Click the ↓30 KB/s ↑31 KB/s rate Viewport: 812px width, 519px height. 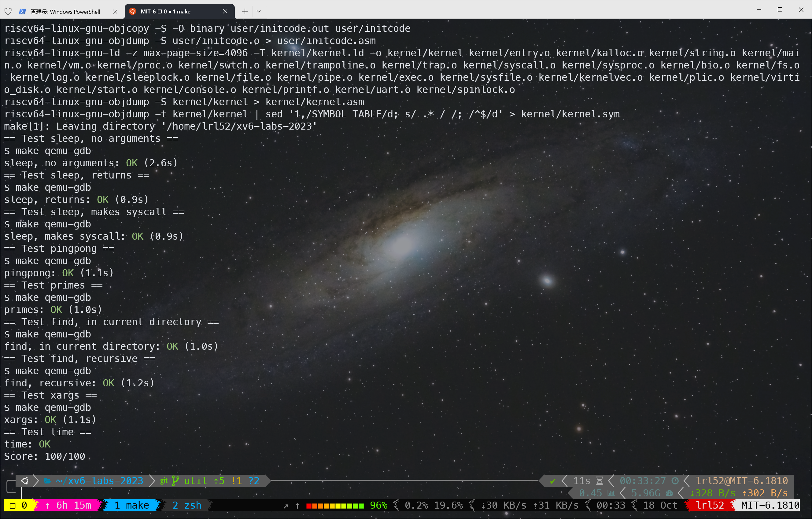530,506
